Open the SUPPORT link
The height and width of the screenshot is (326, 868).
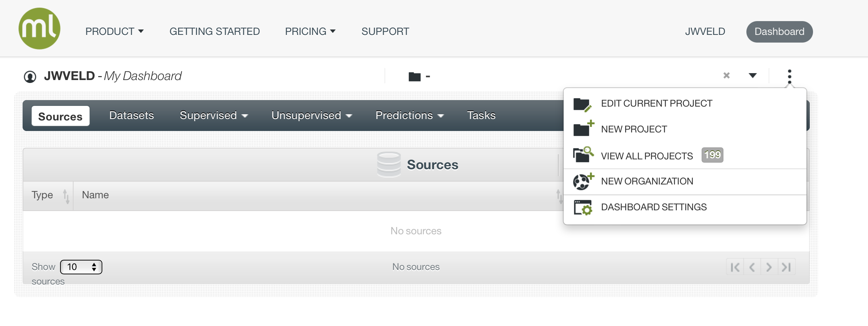pyautogui.click(x=385, y=32)
